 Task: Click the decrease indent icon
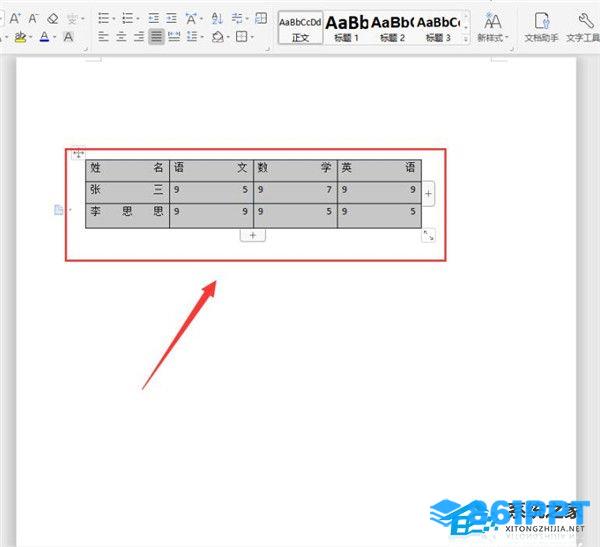pos(154,18)
